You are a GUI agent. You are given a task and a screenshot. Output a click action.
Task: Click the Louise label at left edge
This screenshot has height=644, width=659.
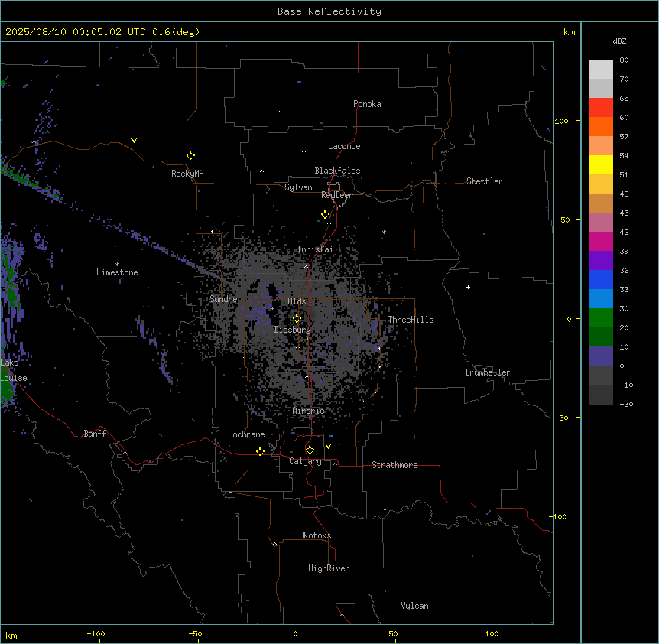14,378
